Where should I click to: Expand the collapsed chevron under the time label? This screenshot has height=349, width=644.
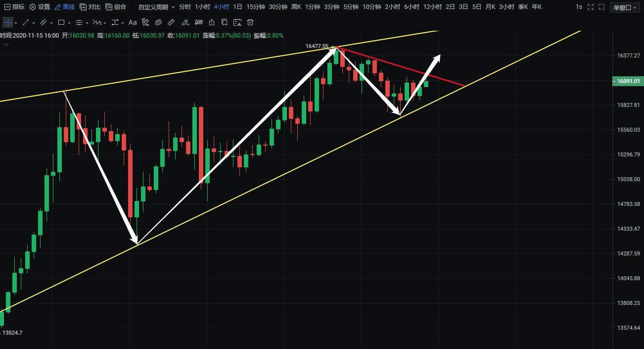[6, 44]
